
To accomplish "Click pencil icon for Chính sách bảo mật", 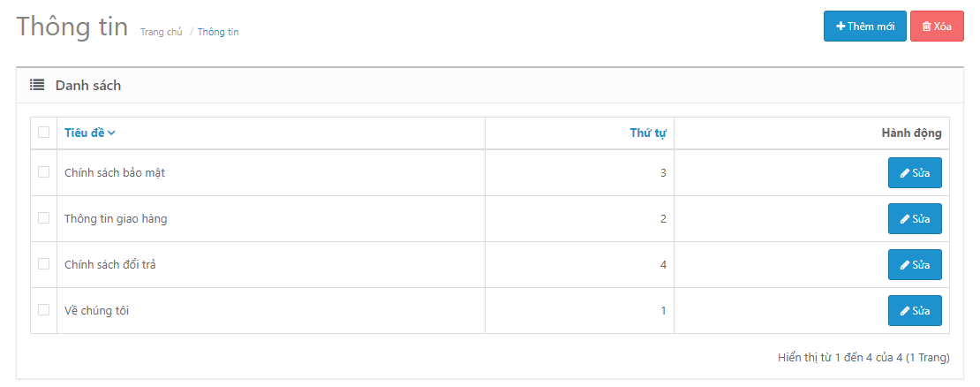I will pyautogui.click(x=904, y=173).
